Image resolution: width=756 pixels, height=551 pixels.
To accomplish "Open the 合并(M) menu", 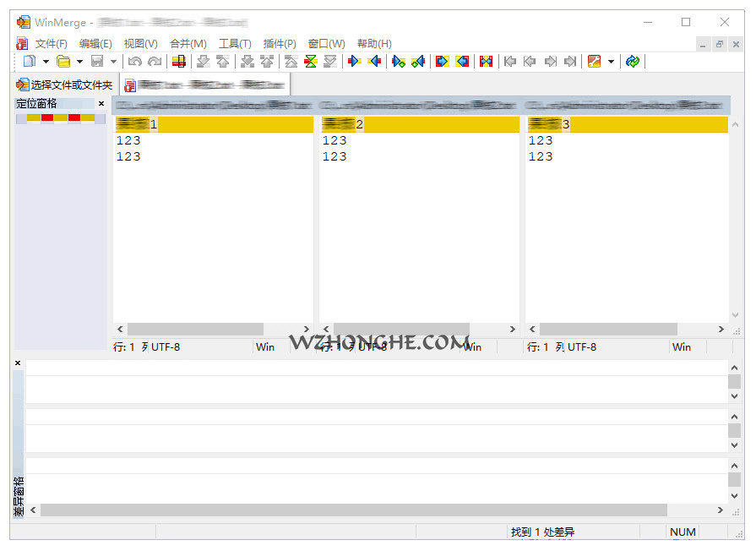I will (x=188, y=43).
